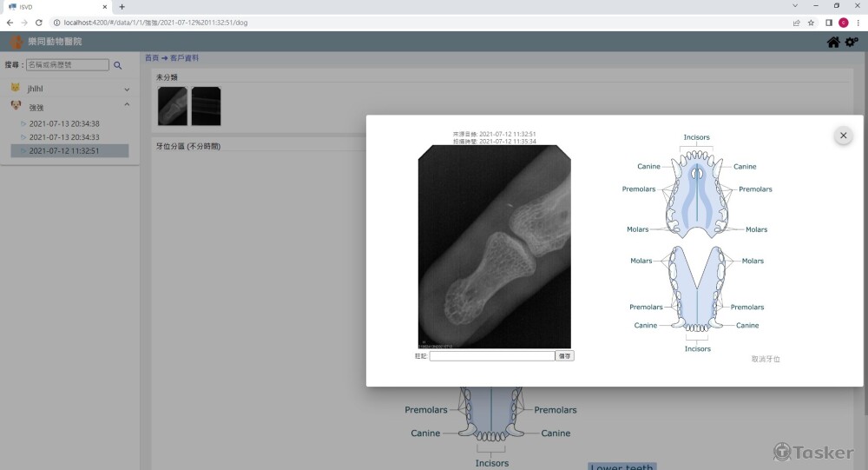Select record 2021-07-13 20:34:38
The width and height of the screenshot is (868, 470).
click(x=64, y=124)
